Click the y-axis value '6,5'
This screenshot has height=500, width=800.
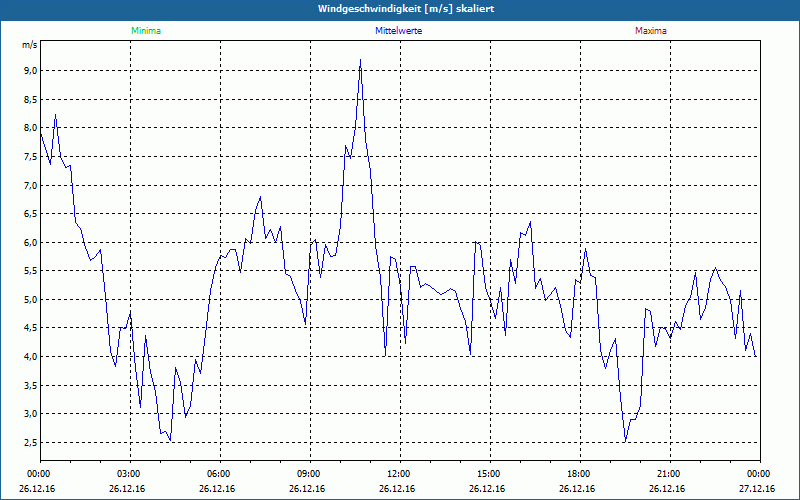click(x=31, y=214)
